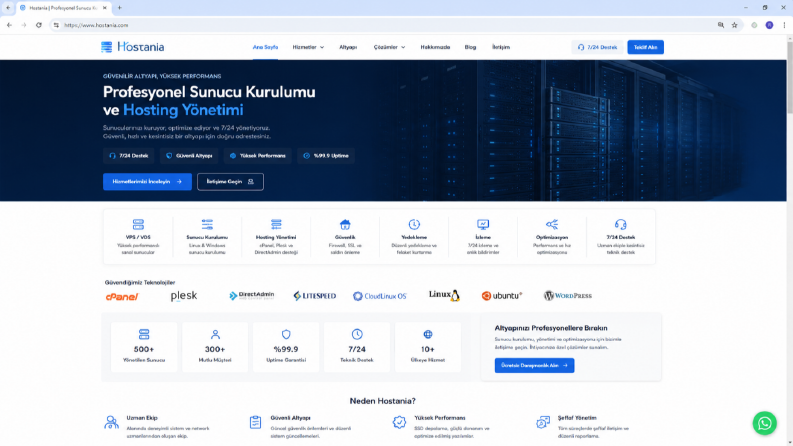Click the 7/24 Destek hero badge
793x446 pixels.
pos(129,156)
